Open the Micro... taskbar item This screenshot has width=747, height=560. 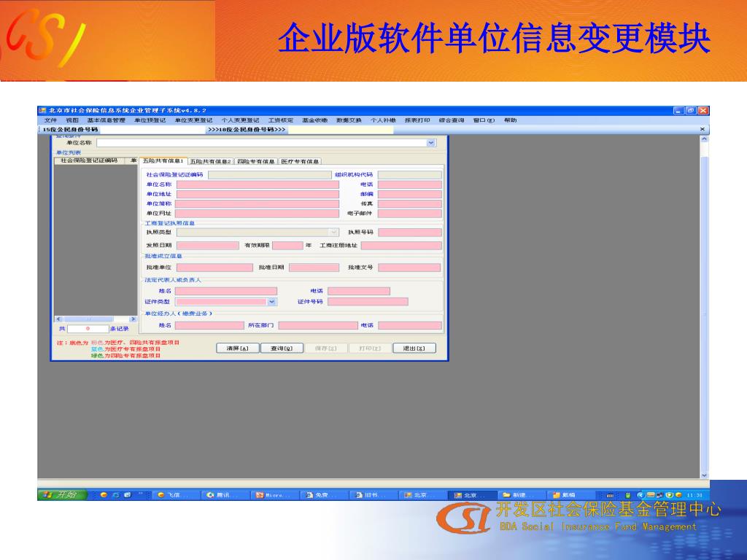click(x=274, y=495)
